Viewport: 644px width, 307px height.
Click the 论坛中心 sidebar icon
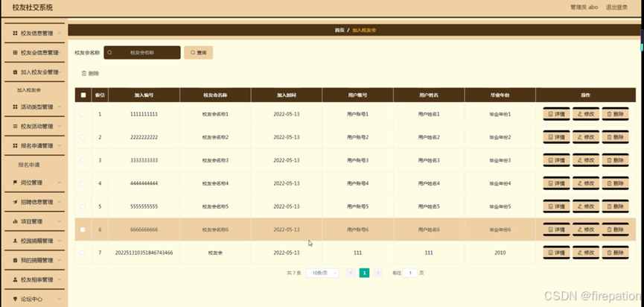(15, 300)
